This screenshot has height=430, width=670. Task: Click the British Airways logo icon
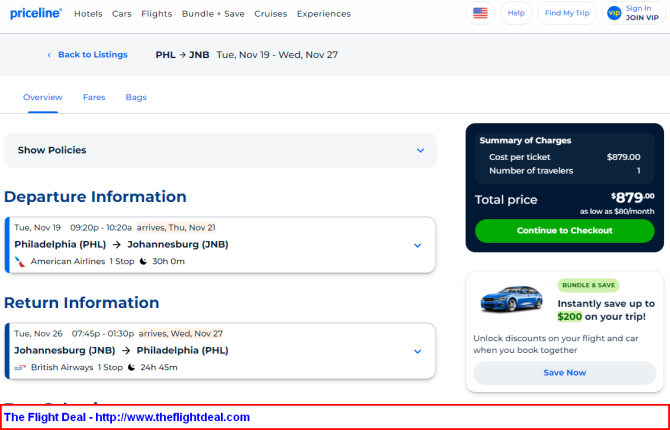click(x=20, y=368)
